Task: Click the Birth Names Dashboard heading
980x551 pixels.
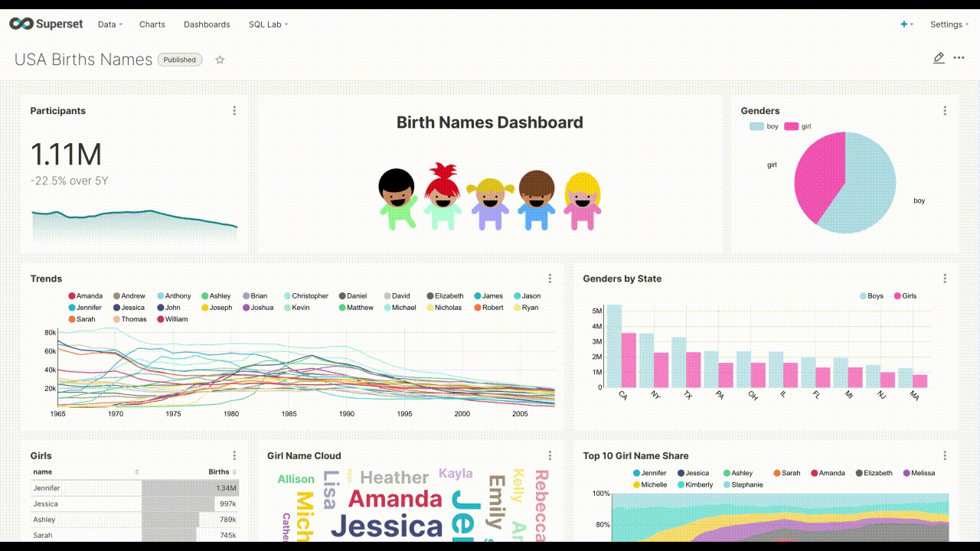Action: click(x=490, y=122)
